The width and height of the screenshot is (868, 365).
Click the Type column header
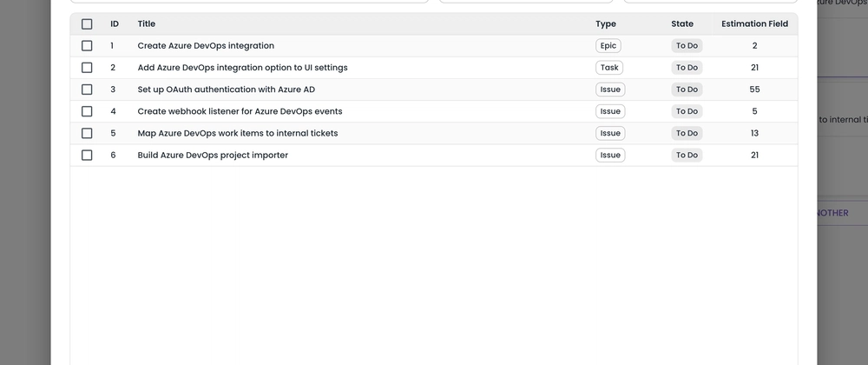606,23
